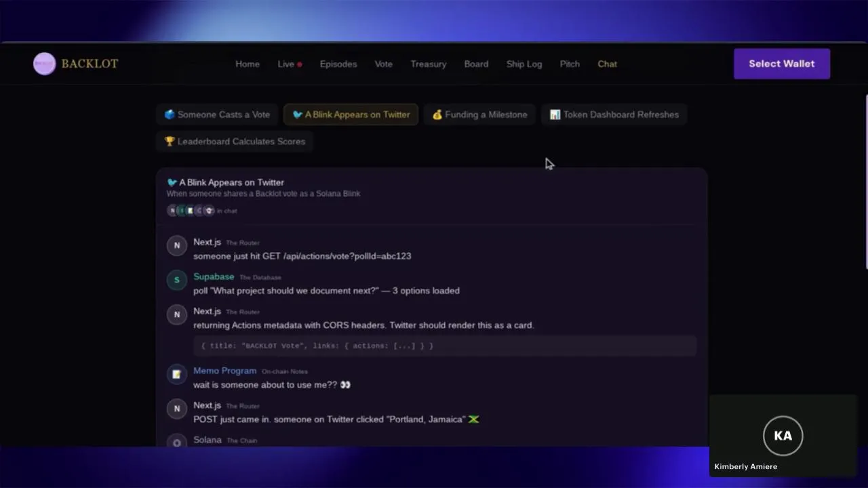
Task: Click the KA participant avatar thumbnail
Action: point(783,436)
